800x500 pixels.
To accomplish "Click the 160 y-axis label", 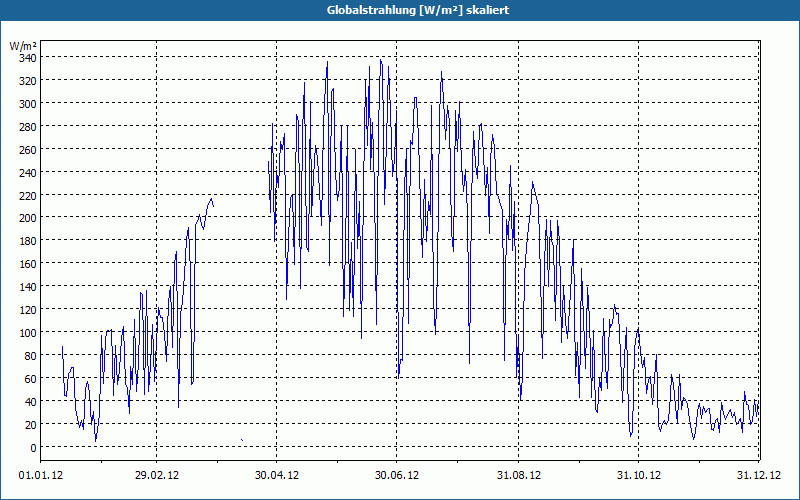I will (28, 264).
